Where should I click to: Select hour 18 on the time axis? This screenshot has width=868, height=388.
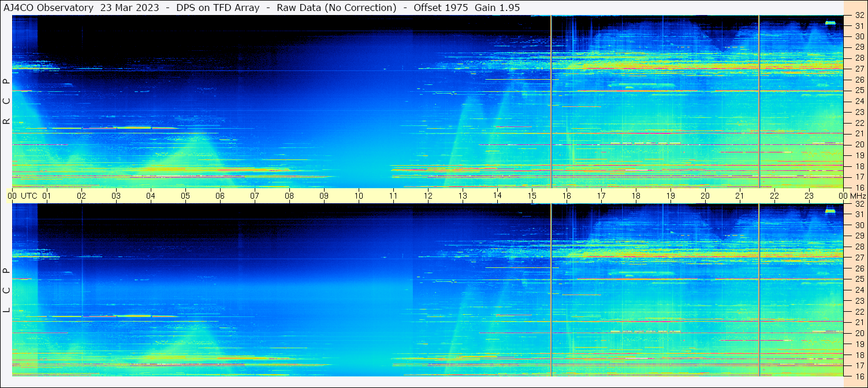pyautogui.click(x=636, y=196)
